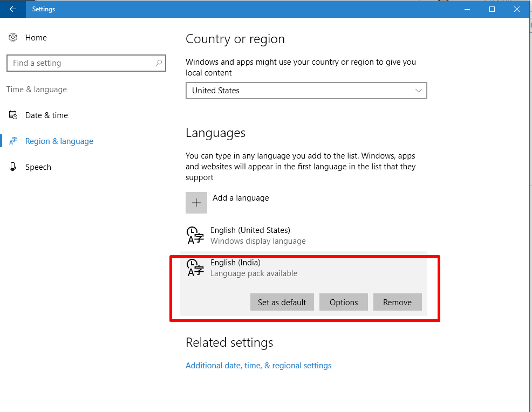Close the Settings window
Viewport: 532px width, 412px height.
tap(517, 9)
